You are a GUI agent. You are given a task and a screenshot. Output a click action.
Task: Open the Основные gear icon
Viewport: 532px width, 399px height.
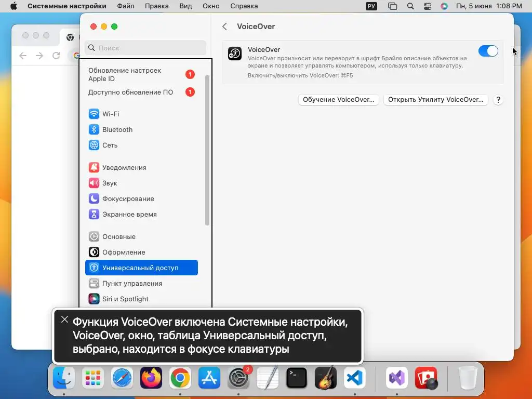(x=94, y=236)
